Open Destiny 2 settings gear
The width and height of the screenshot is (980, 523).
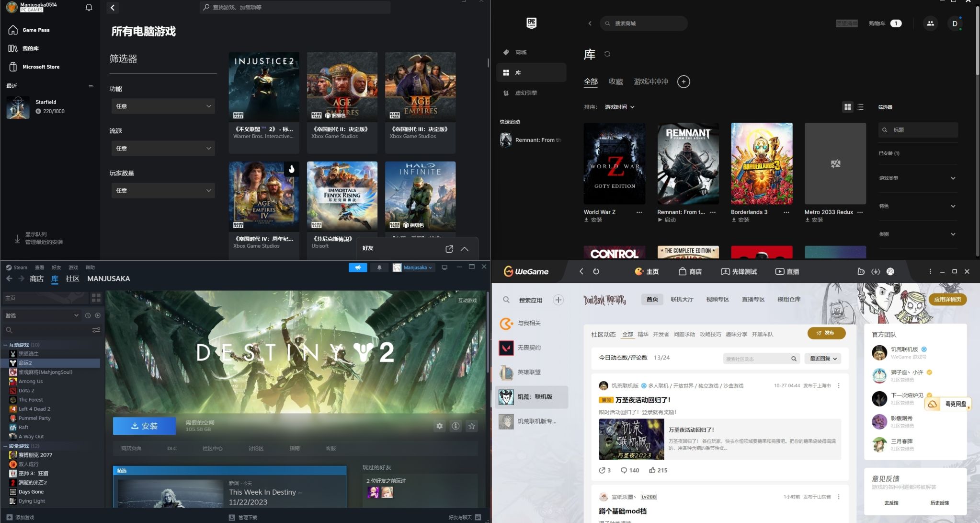pos(439,426)
